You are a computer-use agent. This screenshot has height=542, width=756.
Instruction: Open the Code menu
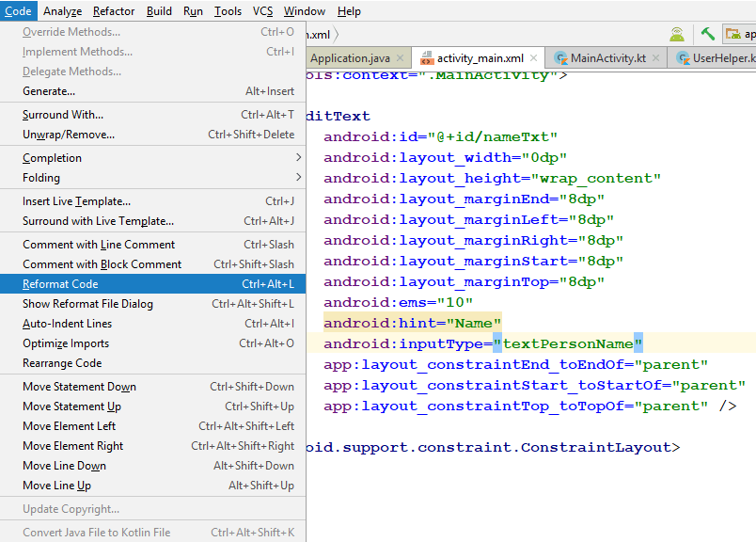[18, 11]
